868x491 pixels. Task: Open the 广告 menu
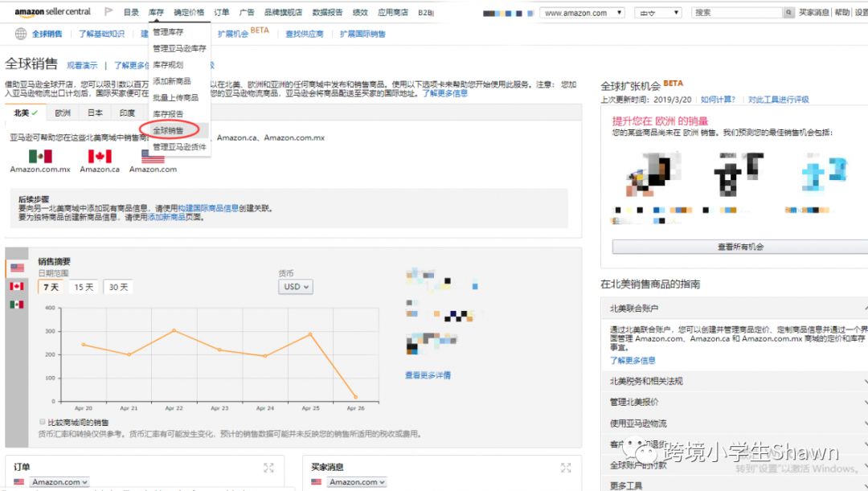pyautogui.click(x=247, y=12)
